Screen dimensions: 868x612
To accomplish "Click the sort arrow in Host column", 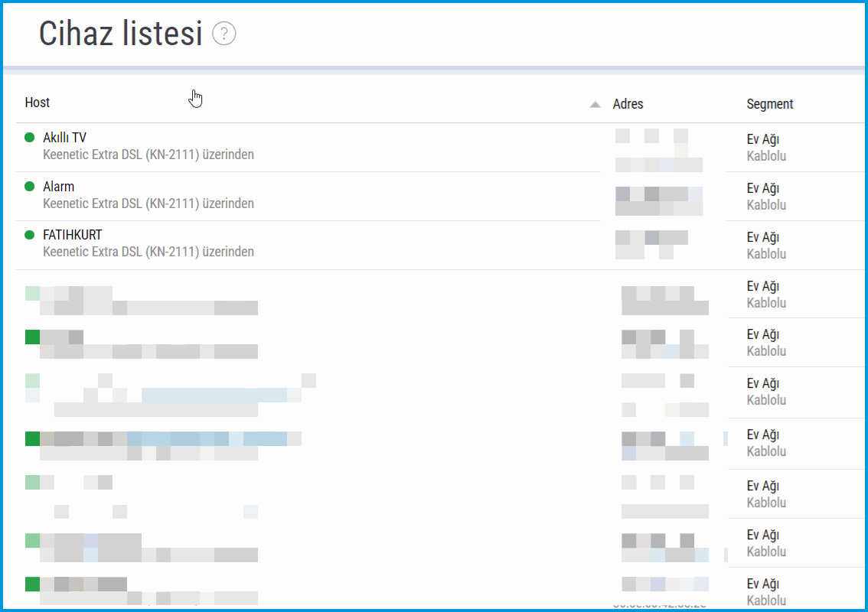I will click(x=595, y=105).
